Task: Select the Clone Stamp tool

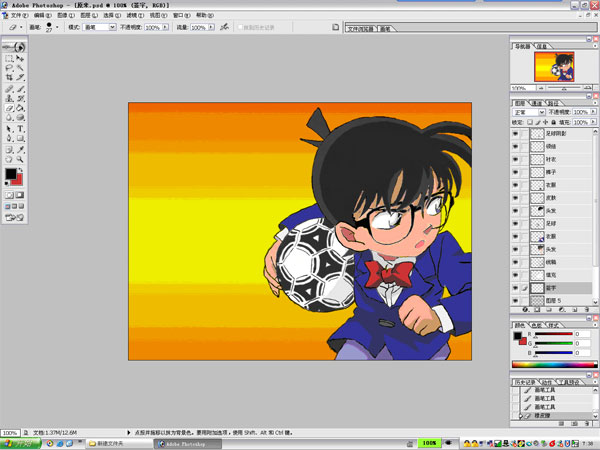Action: 9,98
